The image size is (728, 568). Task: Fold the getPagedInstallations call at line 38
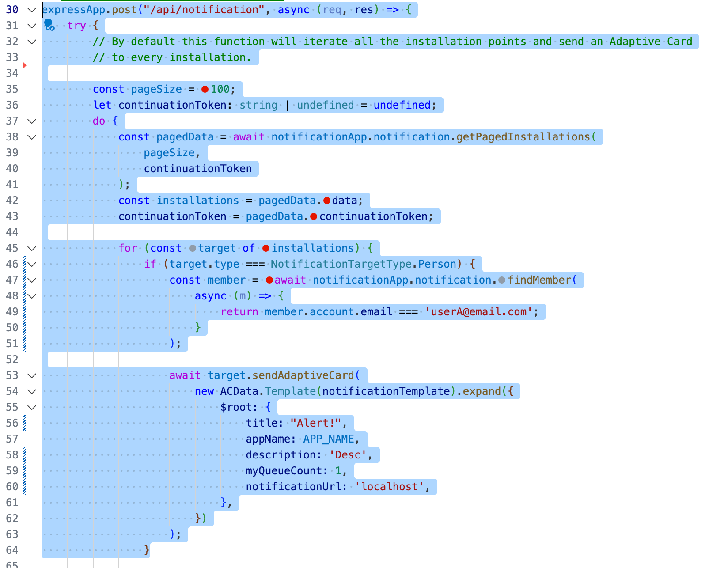tap(32, 137)
